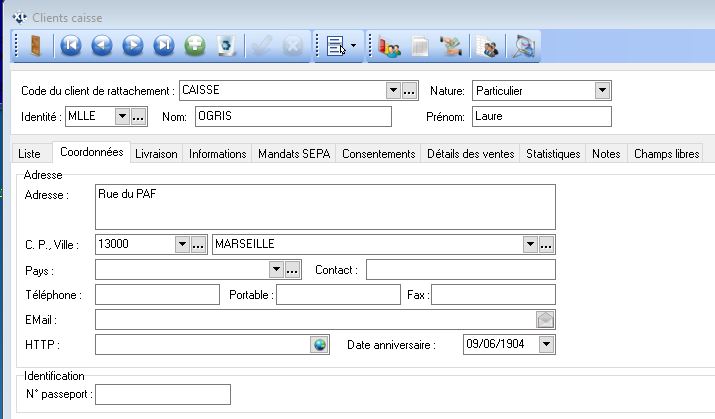Open the Date anniversaire date picker
The image size is (715, 419).
pos(545,345)
